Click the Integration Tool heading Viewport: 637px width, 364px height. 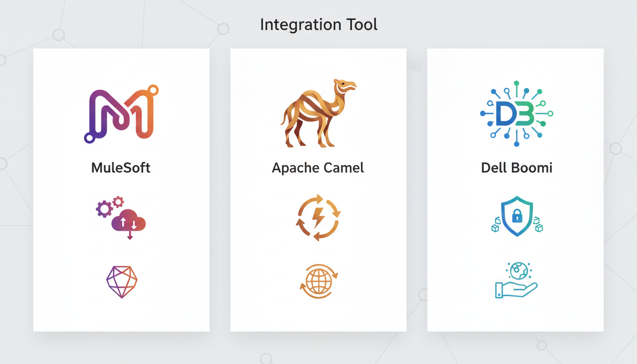(318, 24)
